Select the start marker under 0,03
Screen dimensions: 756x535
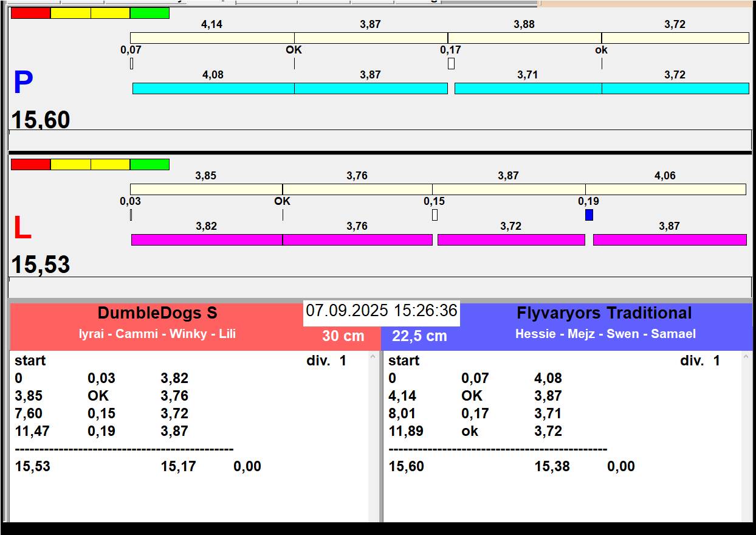pos(131,215)
